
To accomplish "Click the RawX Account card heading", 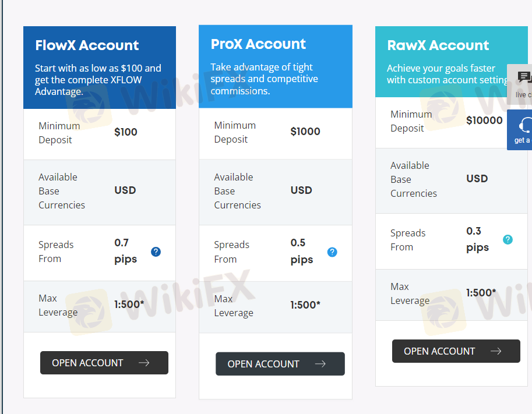I will pos(438,45).
